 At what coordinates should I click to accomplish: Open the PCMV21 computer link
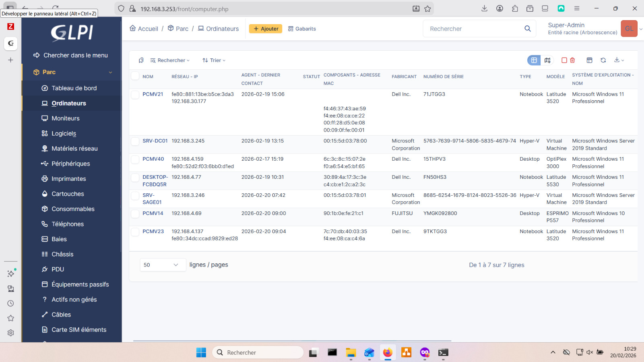click(x=153, y=94)
